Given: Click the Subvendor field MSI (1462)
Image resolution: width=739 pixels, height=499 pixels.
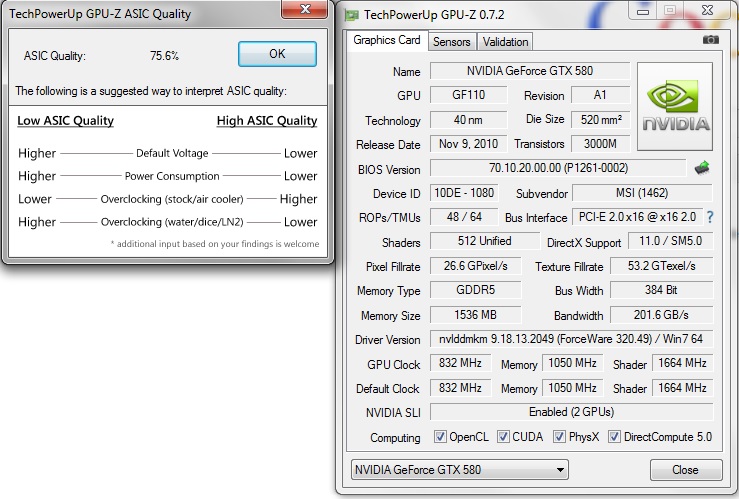Looking at the screenshot, I should 642,193.
